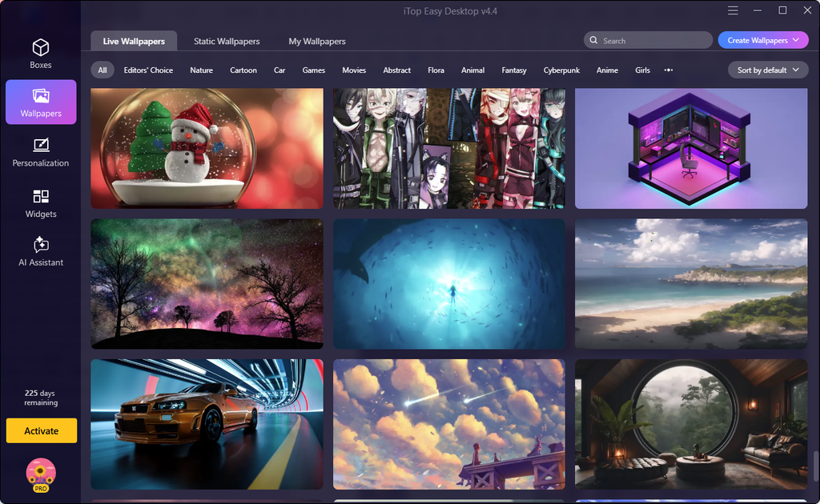Click the yellow Activate button
Viewport: 820px width, 504px height.
coord(42,431)
